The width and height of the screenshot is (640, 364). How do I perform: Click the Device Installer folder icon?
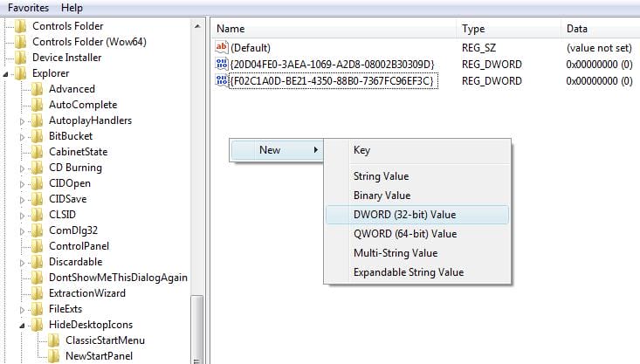click(x=21, y=58)
